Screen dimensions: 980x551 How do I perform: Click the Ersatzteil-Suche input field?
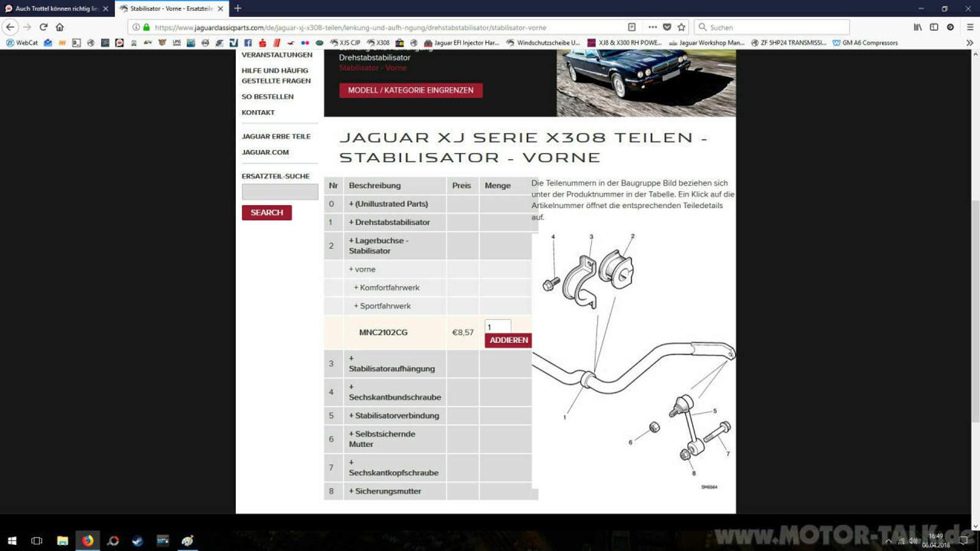coord(279,192)
